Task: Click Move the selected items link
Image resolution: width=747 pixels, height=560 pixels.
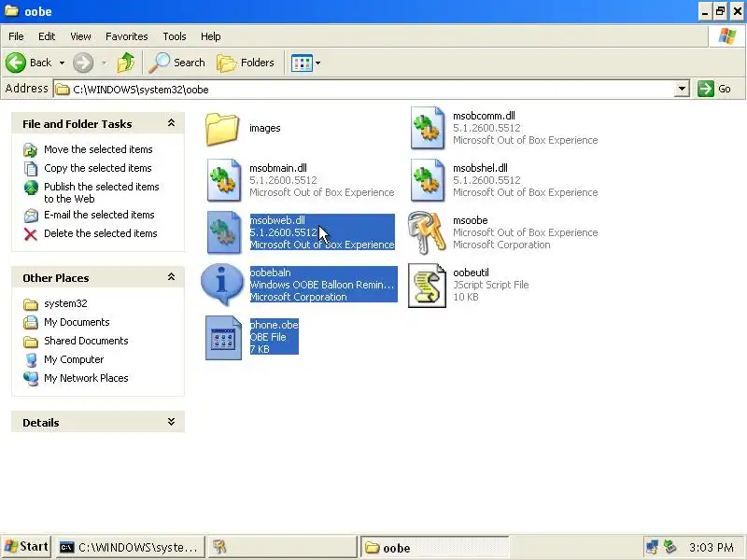Action: tap(98, 149)
